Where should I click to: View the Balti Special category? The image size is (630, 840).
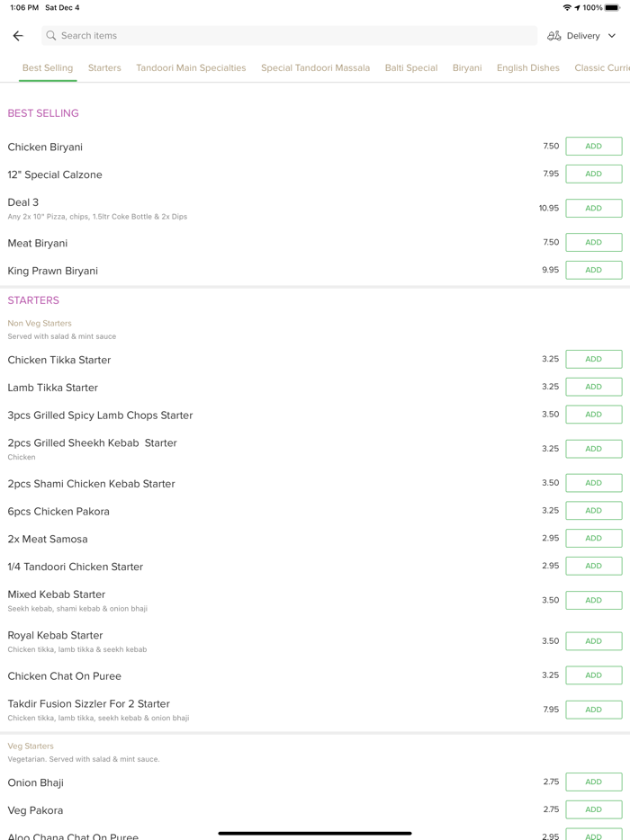click(410, 67)
